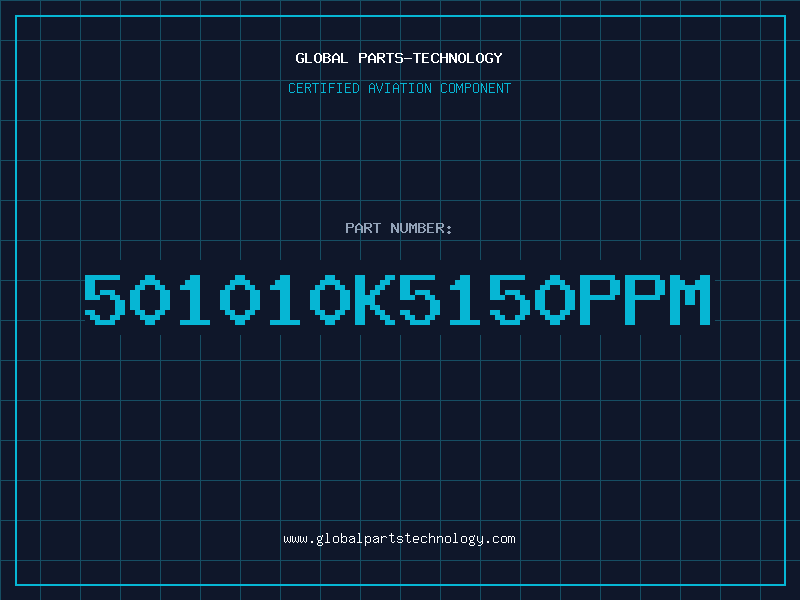This screenshot has width=800, height=600.
Task: Click the GLOBAL PARTS-TECHNOLOGY heading
Action: [x=399, y=58]
